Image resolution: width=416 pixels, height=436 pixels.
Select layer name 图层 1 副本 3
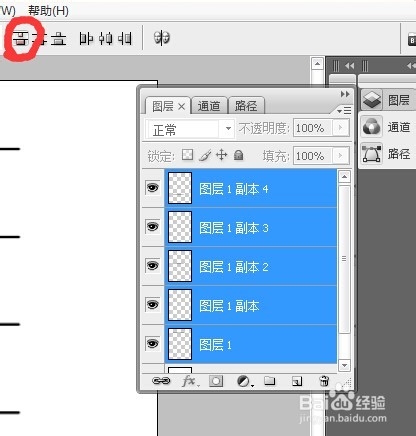234,228
